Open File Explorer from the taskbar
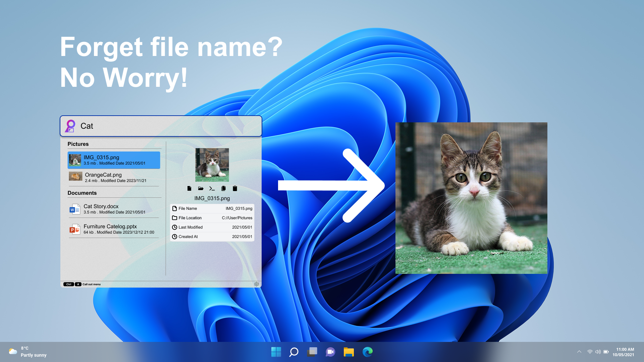This screenshot has width=644, height=362. tap(348, 352)
